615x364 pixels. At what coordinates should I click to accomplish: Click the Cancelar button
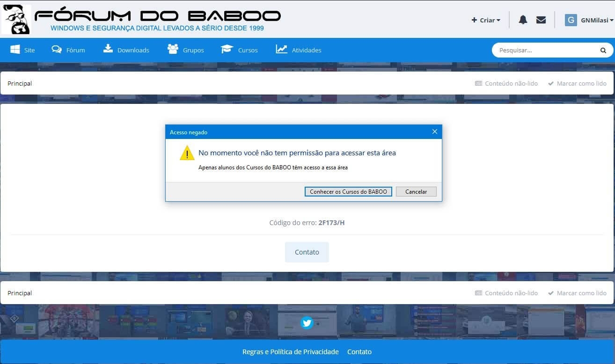(x=416, y=191)
